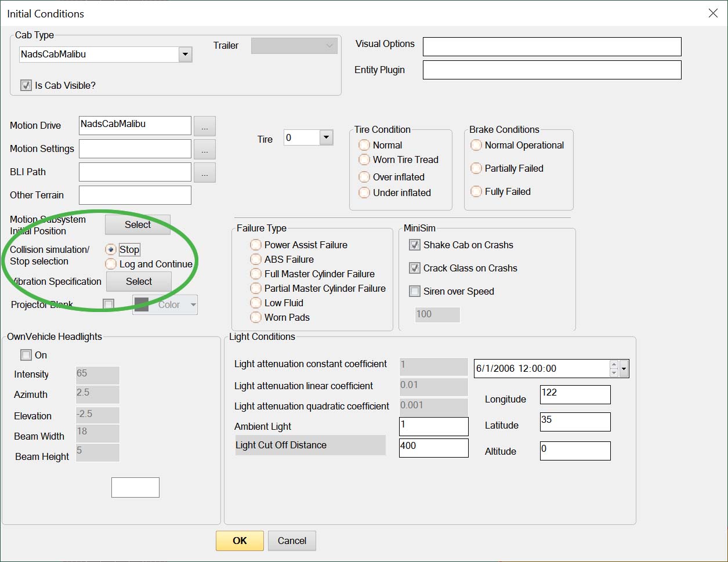728x562 pixels.
Task: Select Log and Continue collision option
Action: click(x=111, y=264)
